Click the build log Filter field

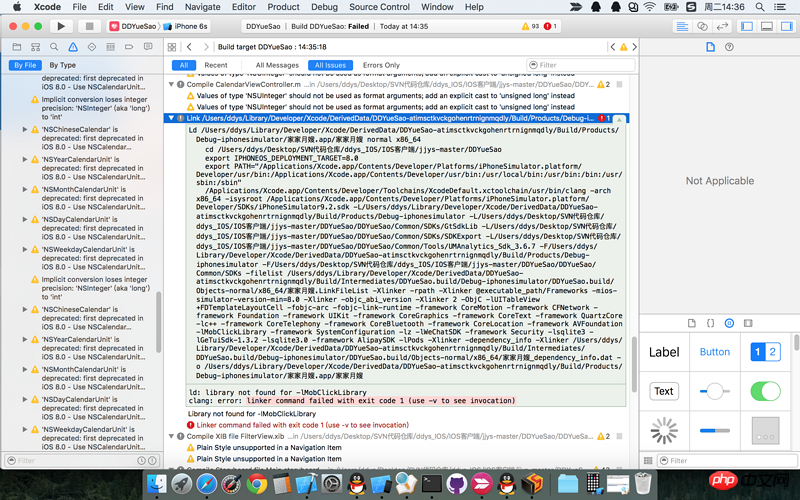click(581, 65)
